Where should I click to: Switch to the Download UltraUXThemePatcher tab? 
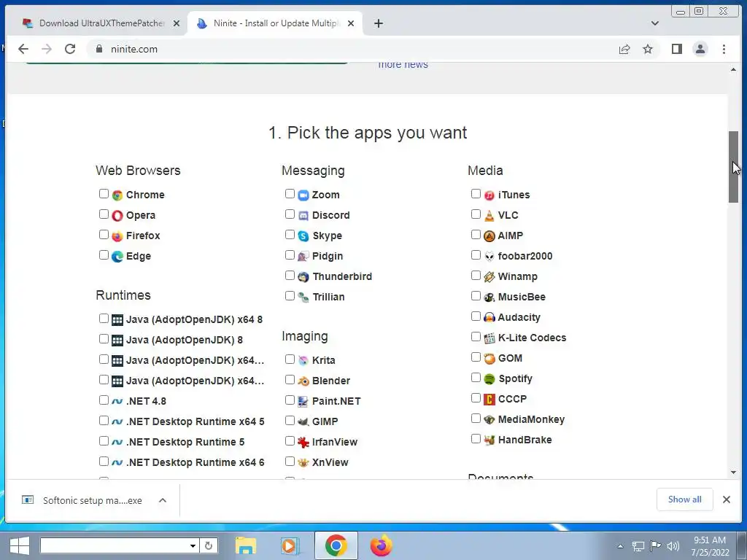pyautogui.click(x=96, y=23)
